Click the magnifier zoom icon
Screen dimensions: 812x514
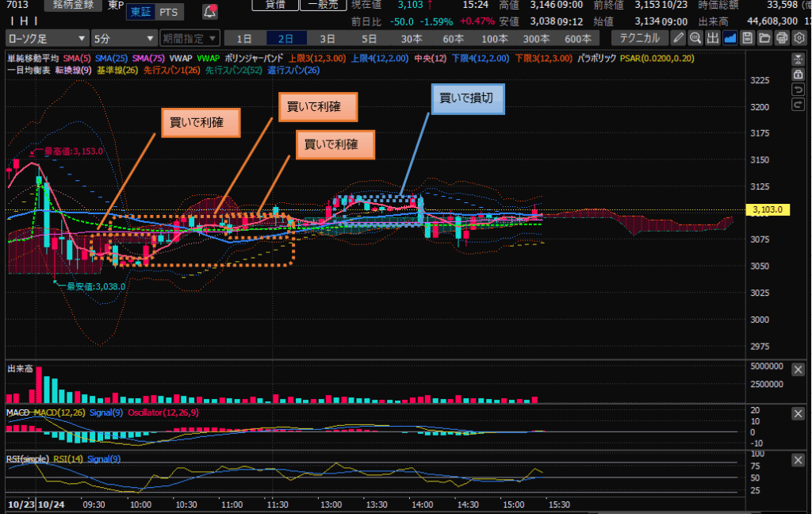click(x=695, y=38)
